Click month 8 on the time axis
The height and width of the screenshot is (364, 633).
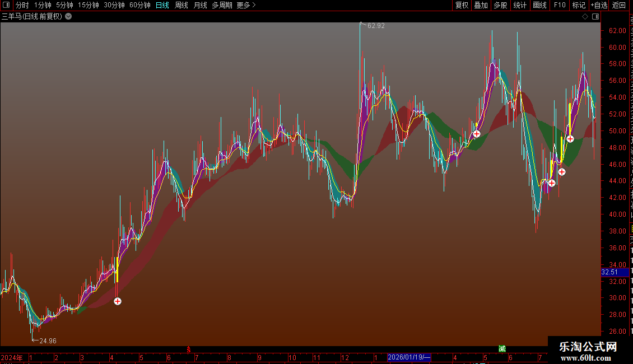coord(229,357)
